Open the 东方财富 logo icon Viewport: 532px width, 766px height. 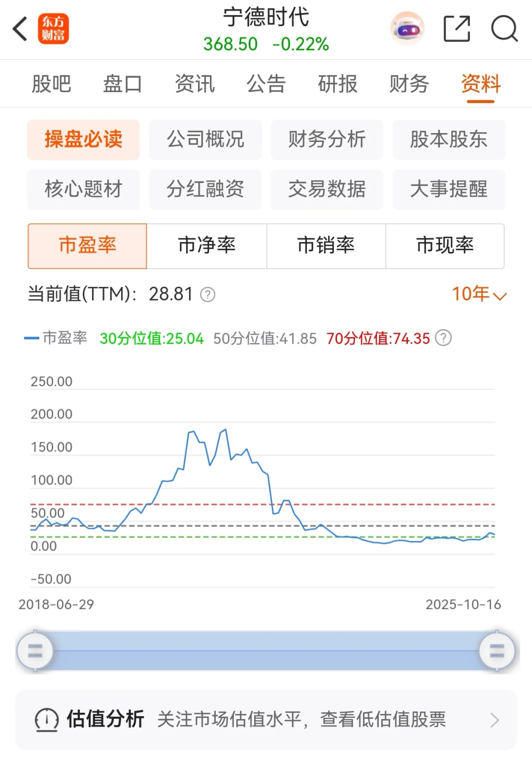coord(53,29)
